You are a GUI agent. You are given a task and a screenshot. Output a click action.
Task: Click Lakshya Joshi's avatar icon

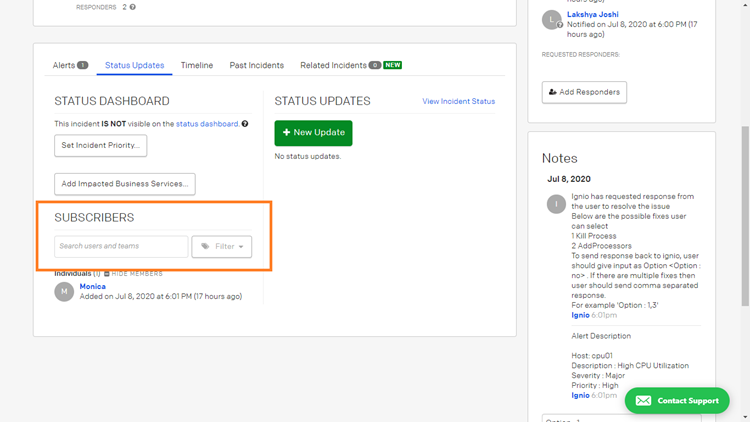tap(551, 20)
